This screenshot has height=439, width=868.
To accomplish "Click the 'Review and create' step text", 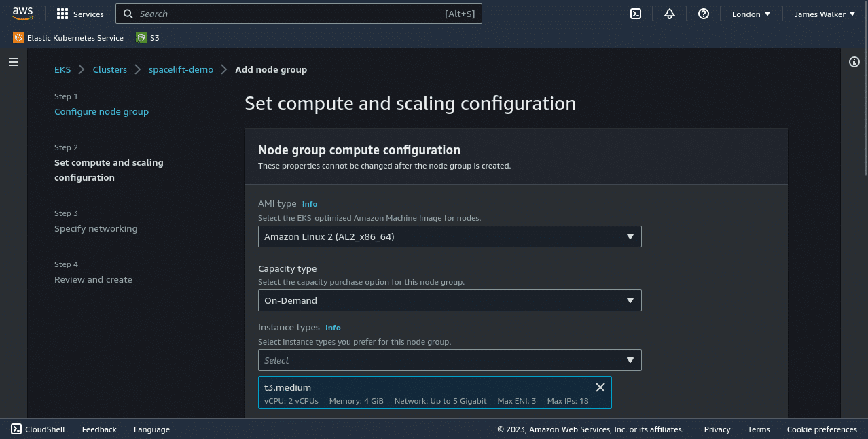I will click(x=93, y=279).
